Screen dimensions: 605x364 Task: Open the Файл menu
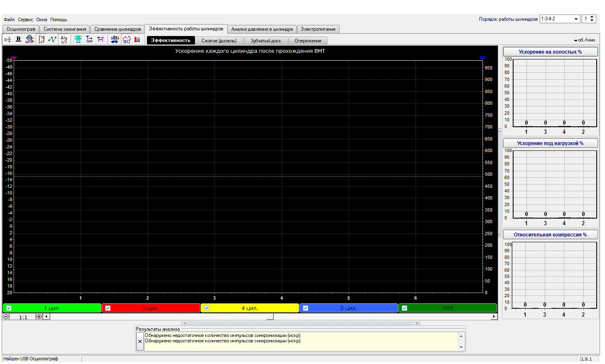click(x=9, y=20)
